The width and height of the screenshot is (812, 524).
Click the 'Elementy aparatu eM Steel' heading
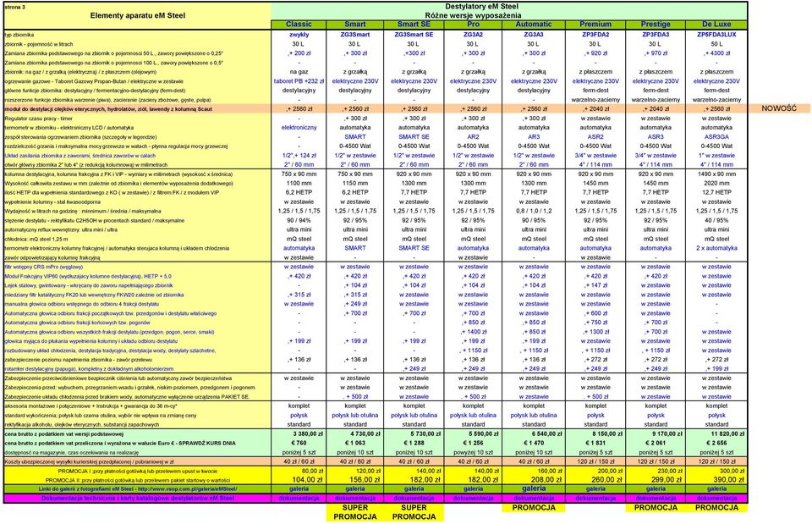pos(137,15)
